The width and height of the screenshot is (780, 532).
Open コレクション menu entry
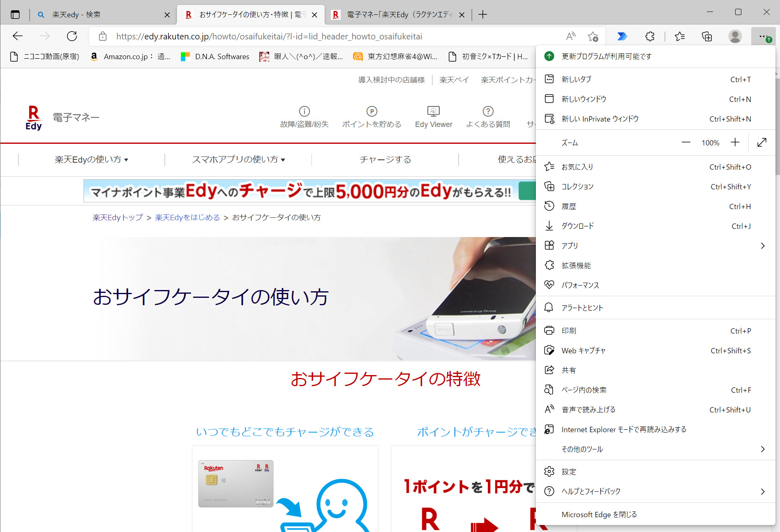655,187
